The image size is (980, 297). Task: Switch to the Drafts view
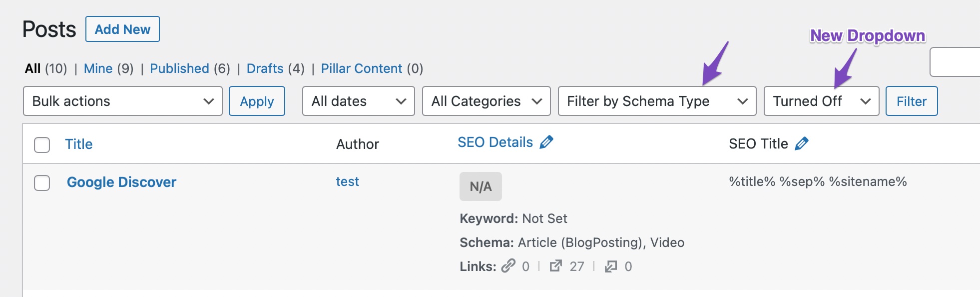265,68
